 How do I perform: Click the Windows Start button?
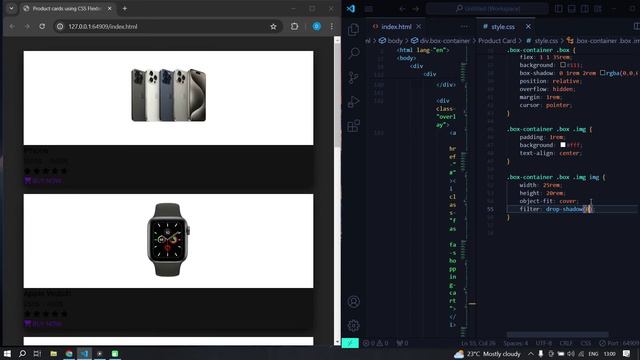(7, 353)
